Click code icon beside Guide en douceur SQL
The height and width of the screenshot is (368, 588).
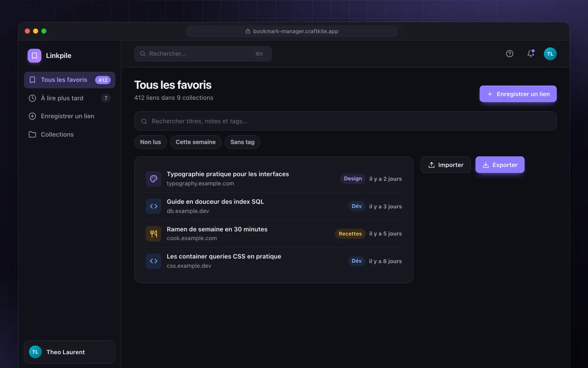tap(153, 206)
